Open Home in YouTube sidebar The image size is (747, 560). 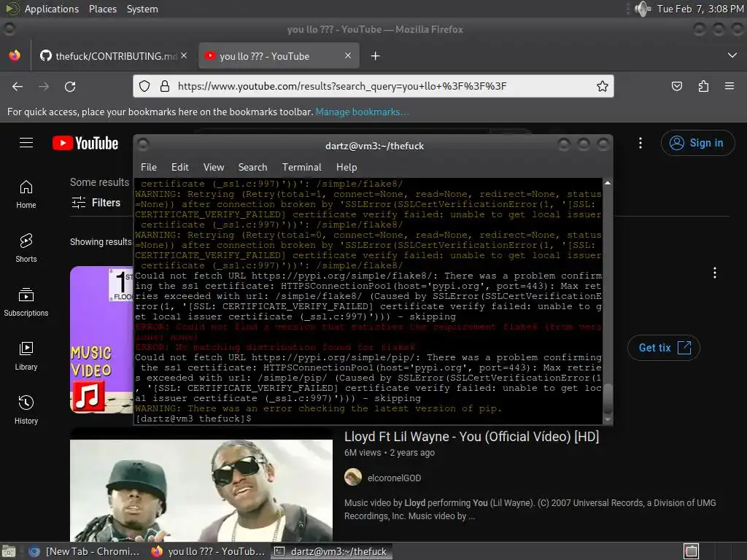pyautogui.click(x=26, y=194)
